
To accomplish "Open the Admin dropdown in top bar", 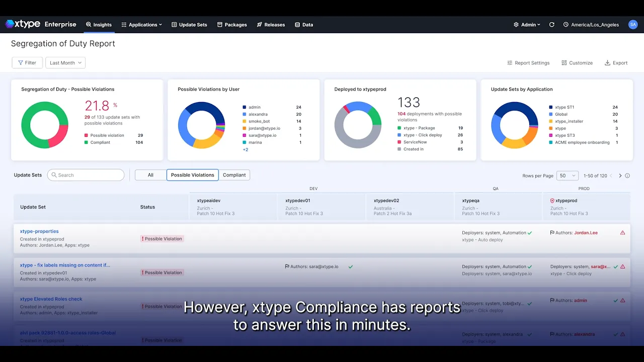I will (527, 25).
